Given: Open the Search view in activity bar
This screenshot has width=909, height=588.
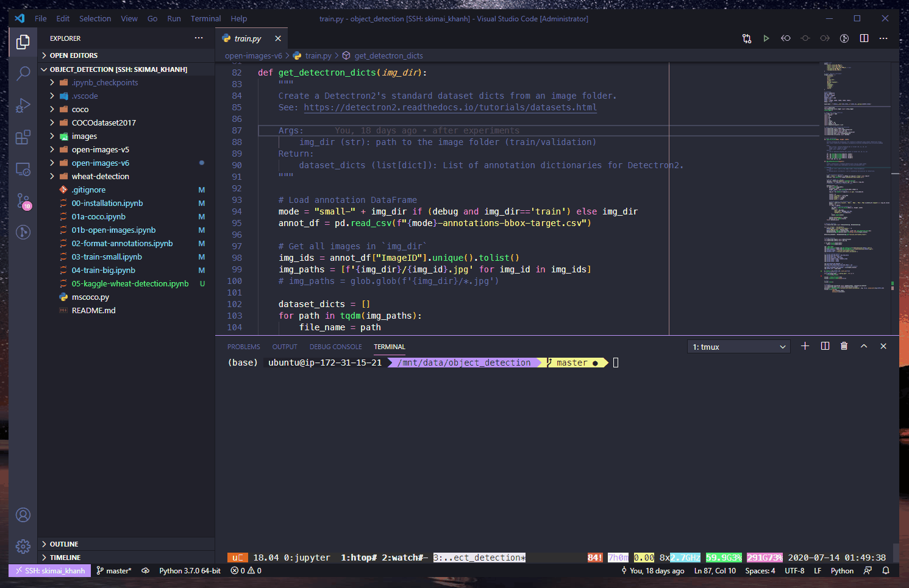Looking at the screenshot, I should [x=23, y=74].
